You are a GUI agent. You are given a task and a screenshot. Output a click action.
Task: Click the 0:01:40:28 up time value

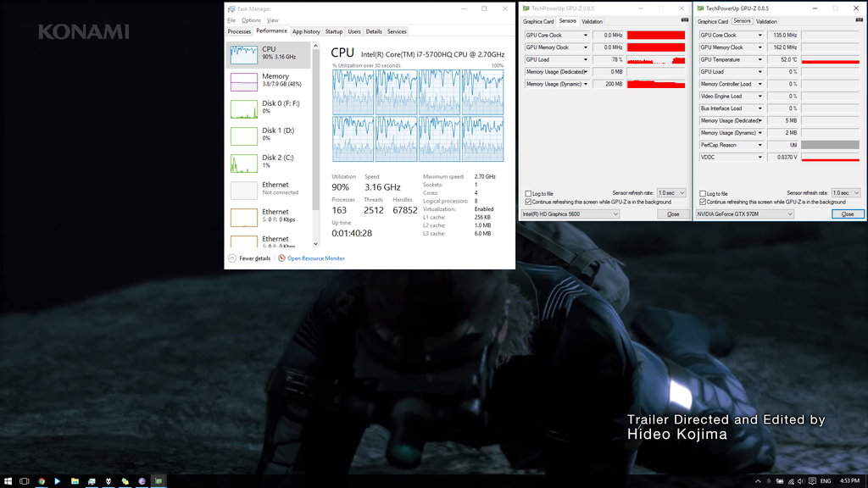click(352, 234)
